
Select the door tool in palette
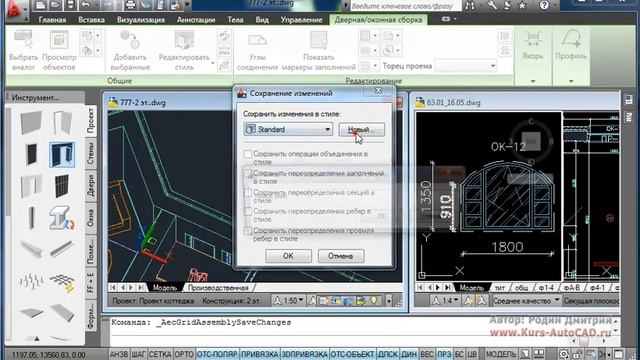point(62,122)
